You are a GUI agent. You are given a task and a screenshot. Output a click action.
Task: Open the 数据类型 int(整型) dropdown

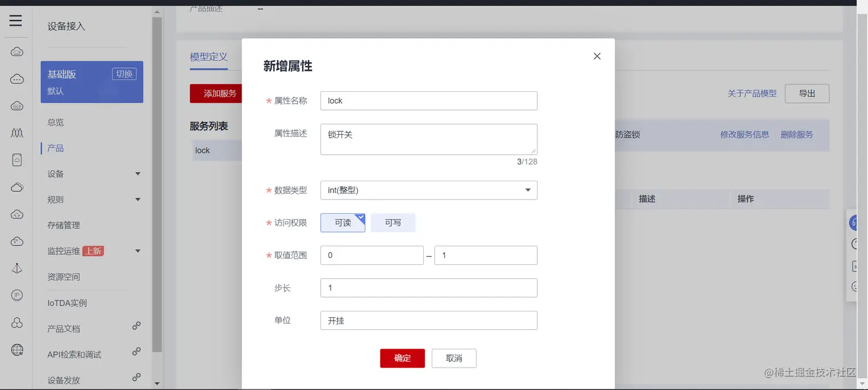click(429, 190)
